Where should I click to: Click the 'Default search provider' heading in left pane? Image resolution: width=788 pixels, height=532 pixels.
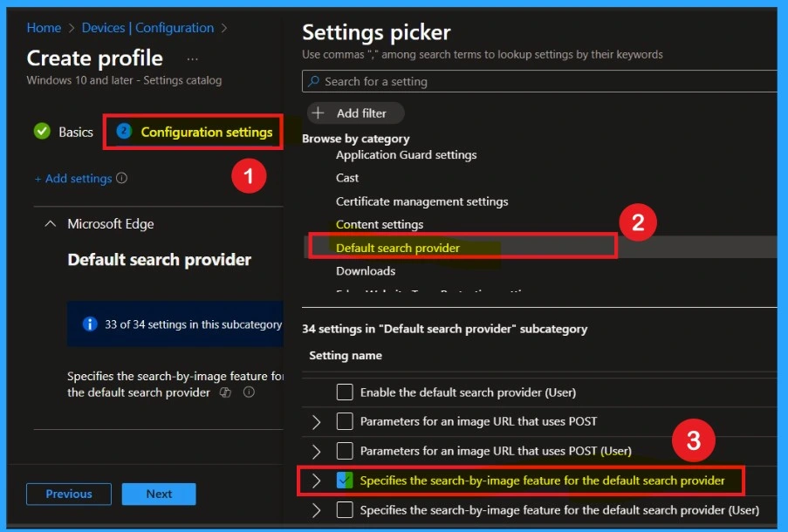[160, 260]
